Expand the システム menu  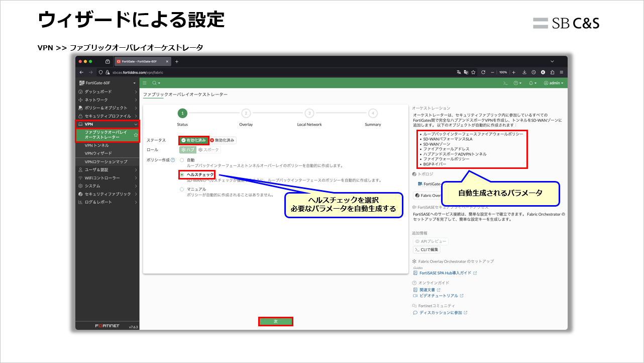108,186
